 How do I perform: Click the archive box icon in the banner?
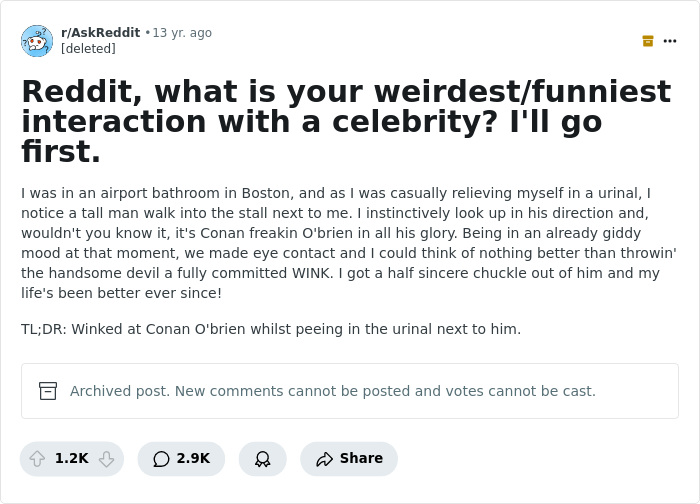48,391
